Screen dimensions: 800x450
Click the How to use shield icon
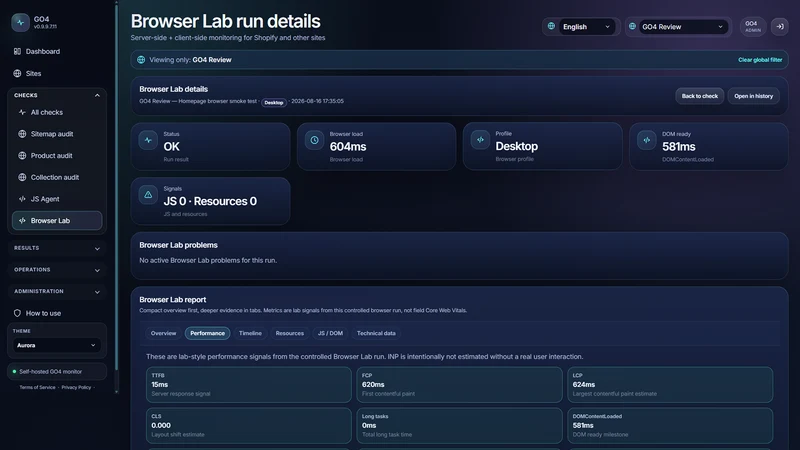point(17,313)
